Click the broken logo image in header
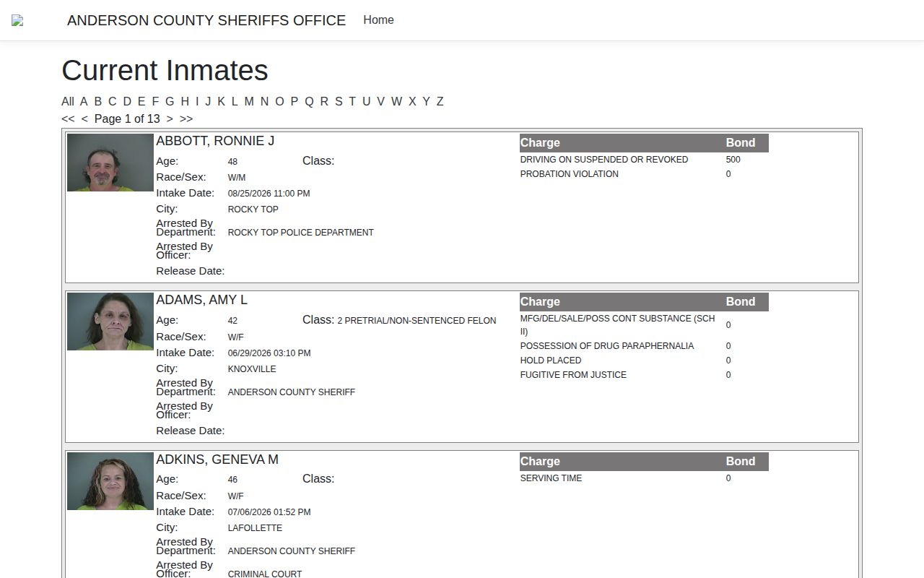The width and height of the screenshot is (924, 578). pos(17,20)
